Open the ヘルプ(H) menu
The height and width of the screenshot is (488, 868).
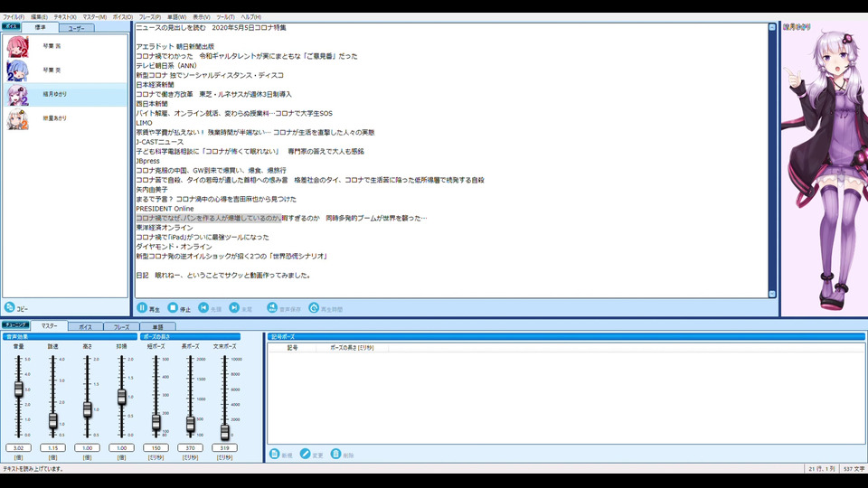(250, 17)
